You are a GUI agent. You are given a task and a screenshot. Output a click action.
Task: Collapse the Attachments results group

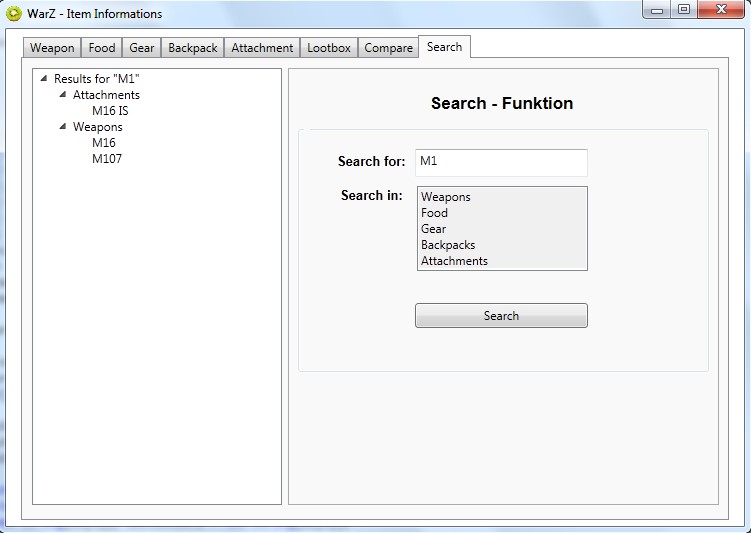(62, 95)
